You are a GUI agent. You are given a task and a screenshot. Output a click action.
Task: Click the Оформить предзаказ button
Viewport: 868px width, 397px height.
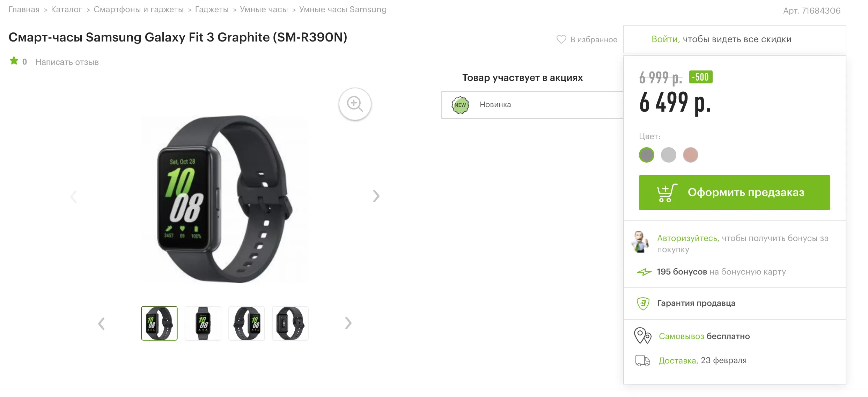[735, 193]
